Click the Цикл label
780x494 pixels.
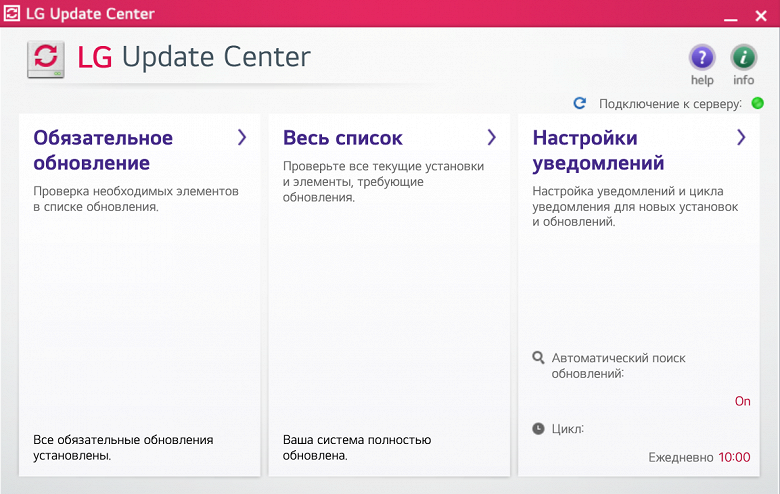click(568, 429)
